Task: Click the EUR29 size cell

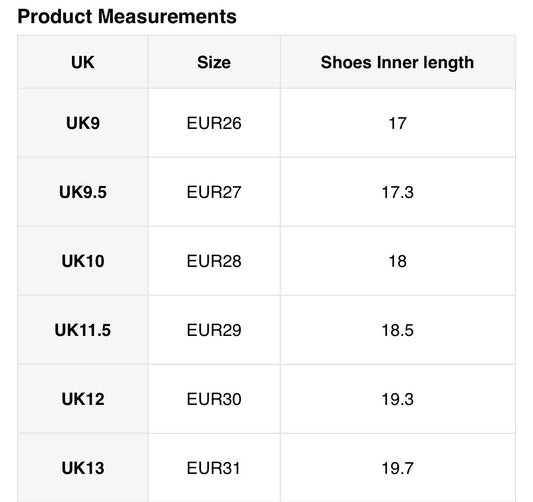Action: (214, 330)
